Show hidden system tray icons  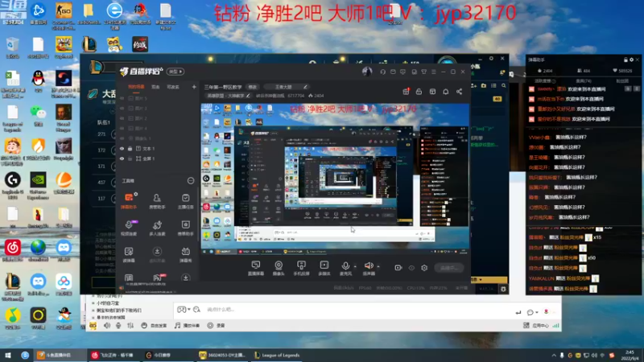point(554,356)
